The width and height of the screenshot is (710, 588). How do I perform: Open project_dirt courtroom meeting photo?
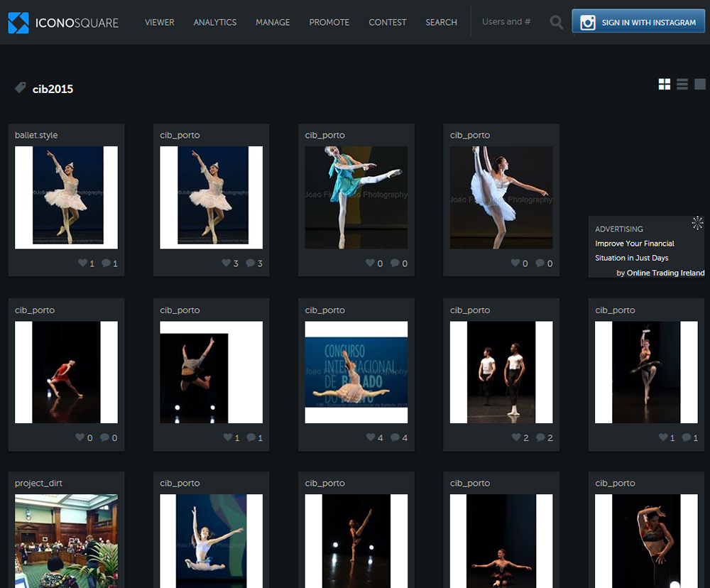click(66, 541)
